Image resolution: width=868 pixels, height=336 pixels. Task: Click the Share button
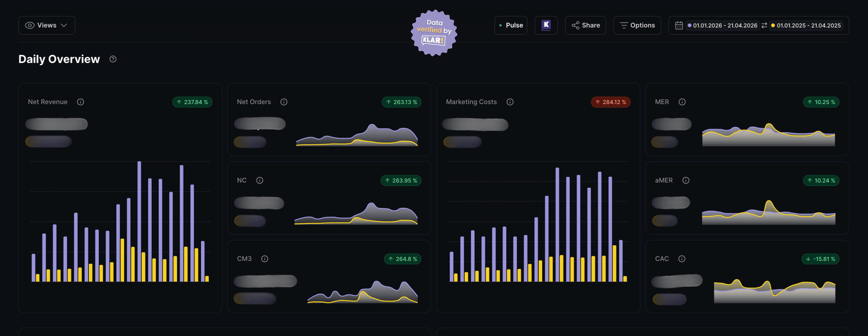pos(585,25)
